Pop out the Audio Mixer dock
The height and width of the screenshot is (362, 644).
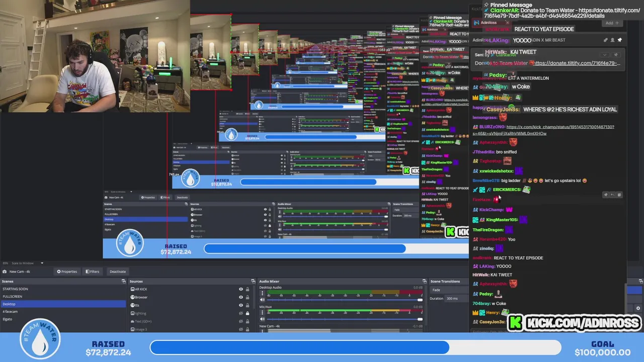point(425,282)
